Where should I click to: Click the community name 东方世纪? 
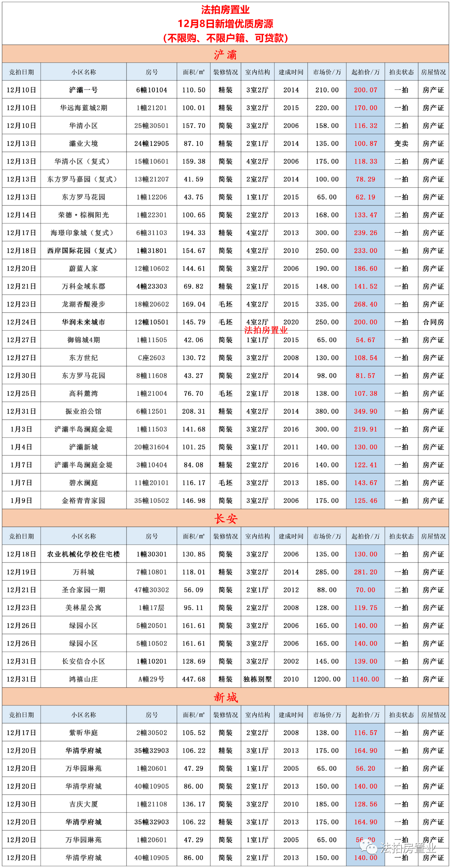click(x=84, y=358)
